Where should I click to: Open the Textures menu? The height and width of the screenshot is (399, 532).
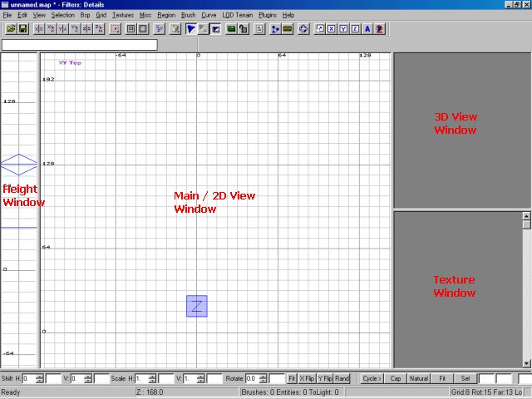tap(122, 15)
